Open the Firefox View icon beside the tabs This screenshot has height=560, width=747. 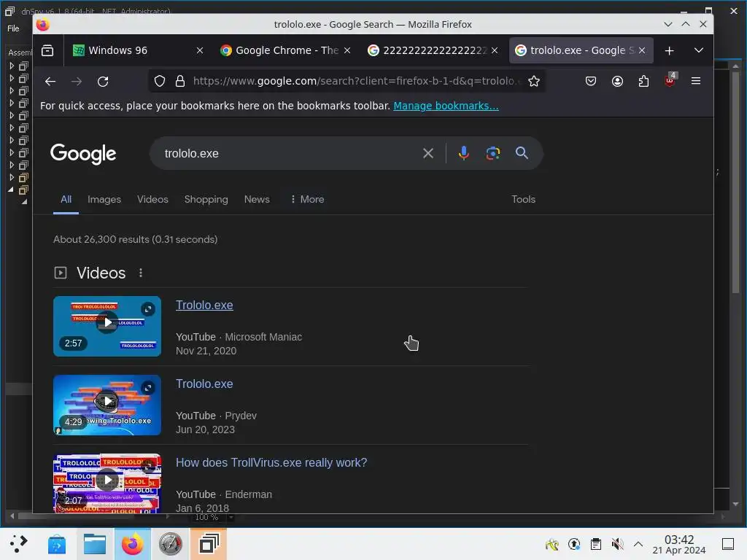coord(47,50)
